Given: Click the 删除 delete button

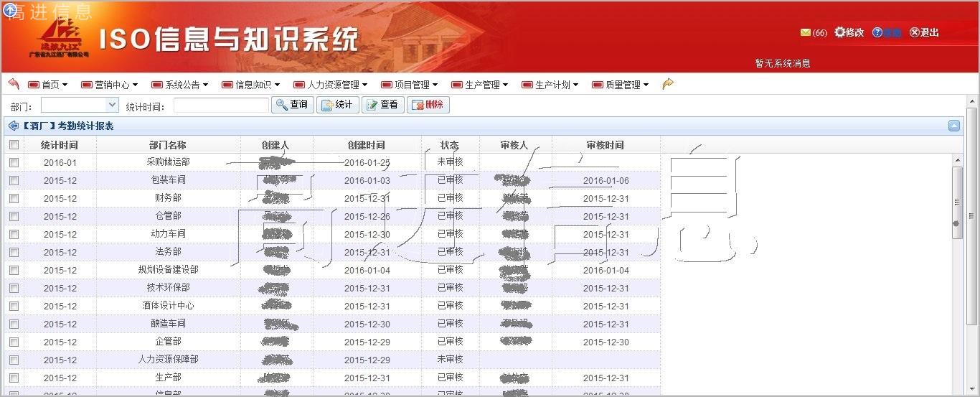Looking at the screenshot, I should coord(428,105).
